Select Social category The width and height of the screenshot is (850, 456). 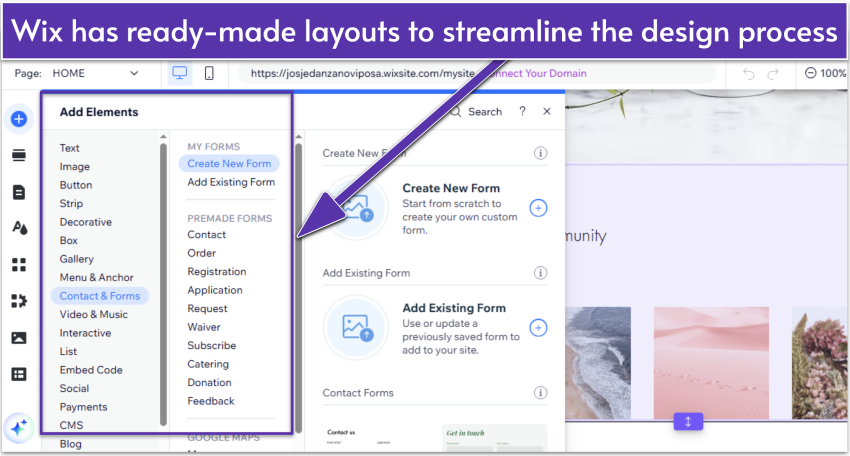pos(74,388)
